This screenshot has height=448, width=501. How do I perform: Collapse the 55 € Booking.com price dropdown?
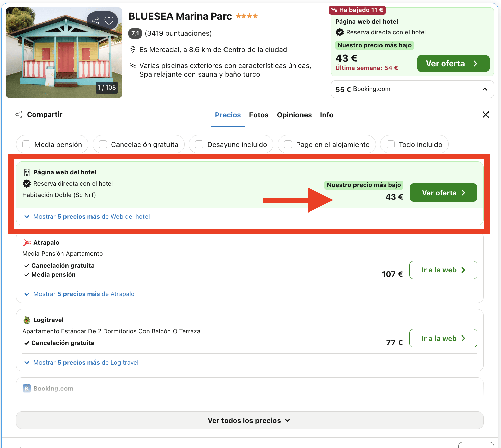point(485,89)
